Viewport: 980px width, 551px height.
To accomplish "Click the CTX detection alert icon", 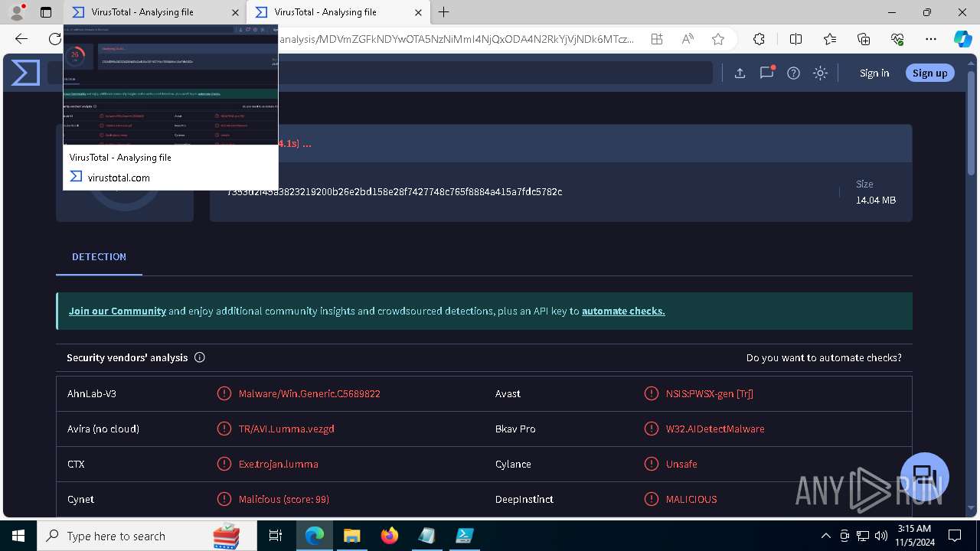I will [x=224, y=464].
